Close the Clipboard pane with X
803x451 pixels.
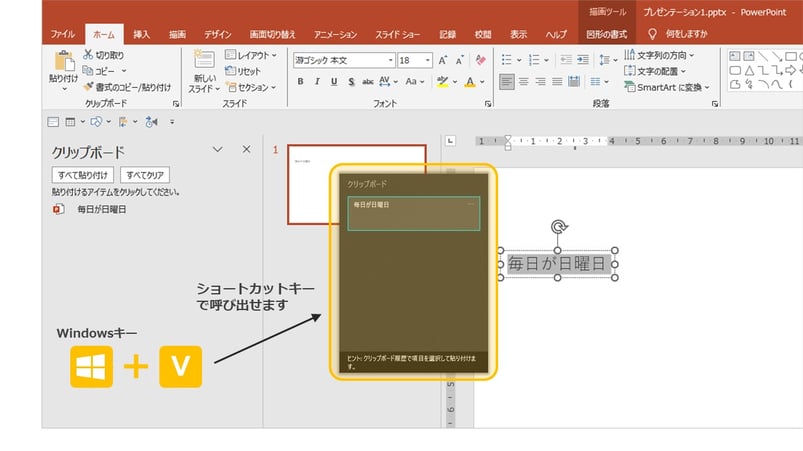[x=246, y=149]
